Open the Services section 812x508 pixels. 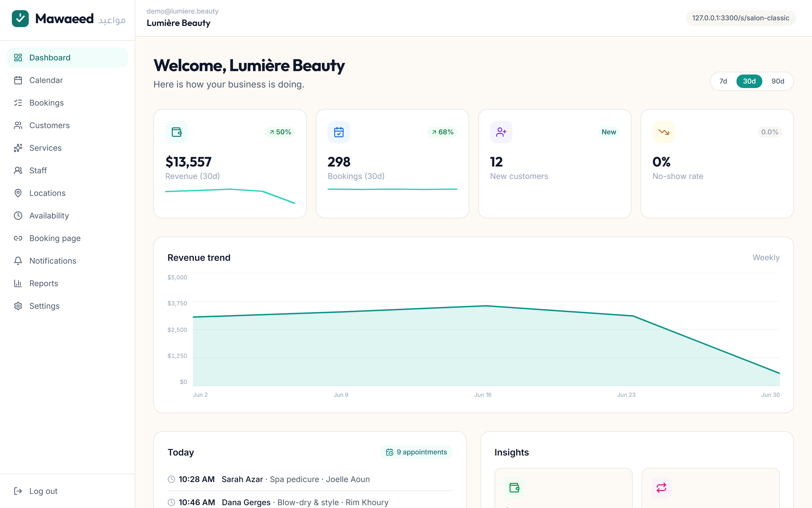[x=67, y=148]
